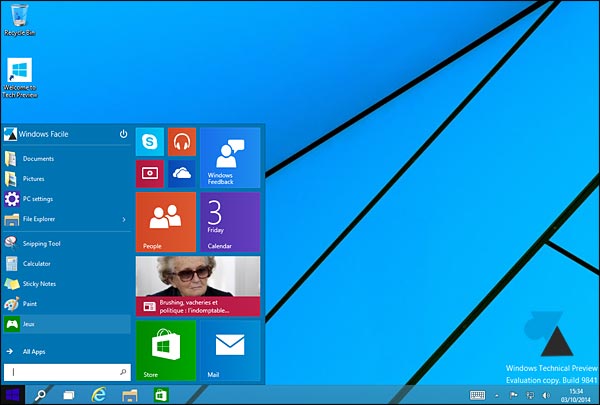Open Sticky Notes

[x=67, y=284]
